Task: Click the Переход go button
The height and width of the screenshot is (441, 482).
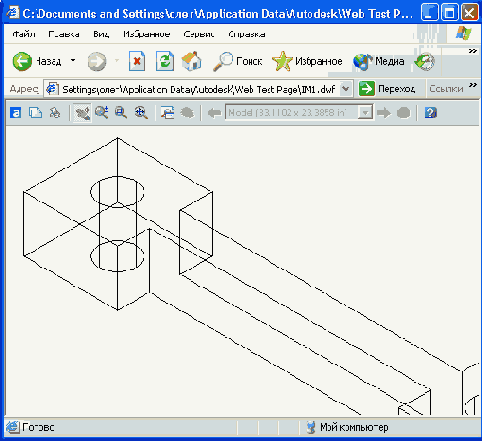Action: coord(387,89)
